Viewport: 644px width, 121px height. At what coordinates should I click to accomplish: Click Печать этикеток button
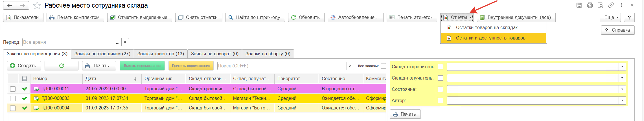(412, 17)
